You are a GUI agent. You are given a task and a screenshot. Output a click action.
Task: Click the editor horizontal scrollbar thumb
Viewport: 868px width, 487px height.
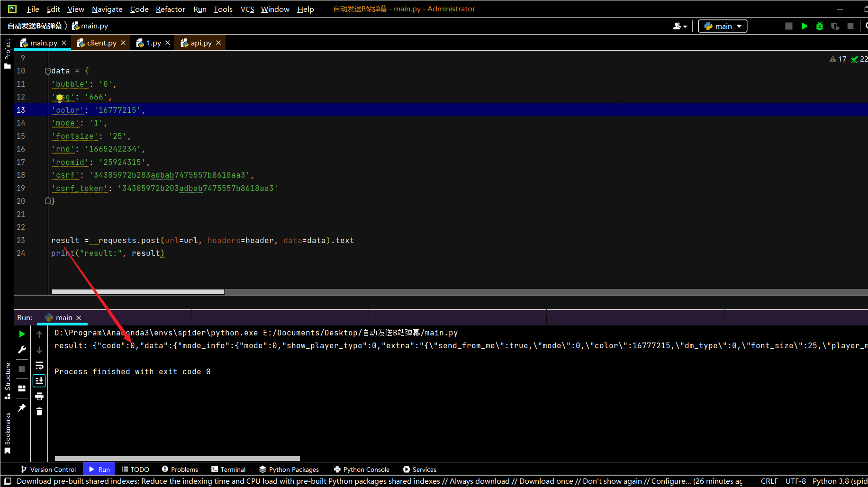click(x=138, y=292)
